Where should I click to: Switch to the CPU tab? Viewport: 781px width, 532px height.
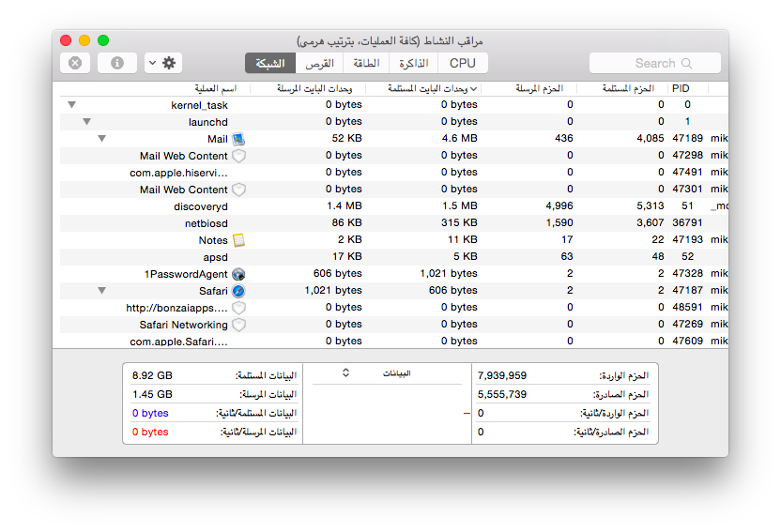(x=462, y=63)
